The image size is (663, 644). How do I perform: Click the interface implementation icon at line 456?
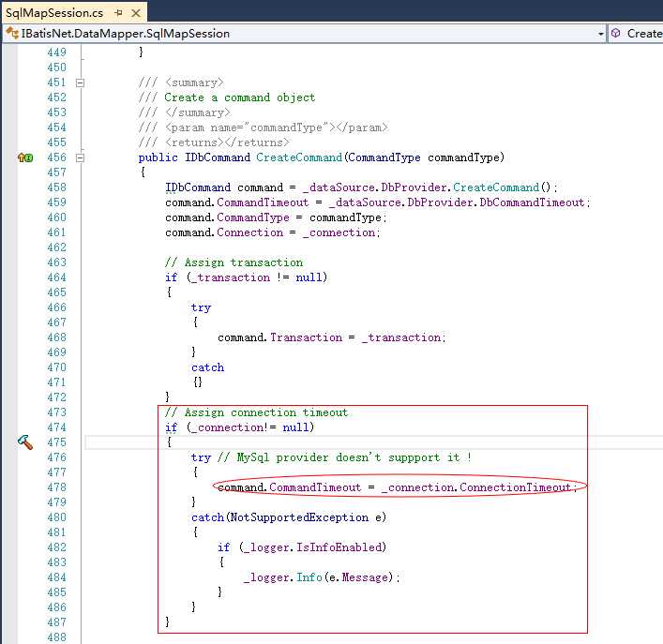point(25,157)
